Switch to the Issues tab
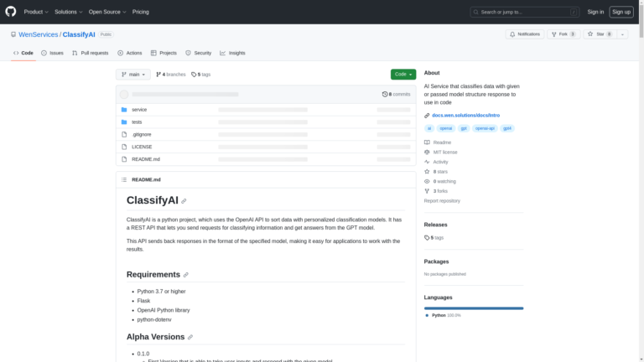644x362 pixels. (x=52, y=53)
